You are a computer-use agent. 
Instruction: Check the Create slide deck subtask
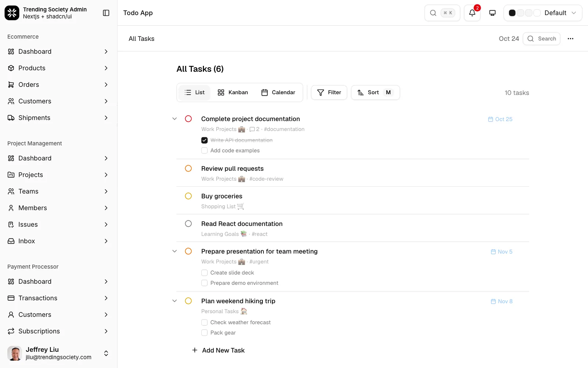click(204, 273)
